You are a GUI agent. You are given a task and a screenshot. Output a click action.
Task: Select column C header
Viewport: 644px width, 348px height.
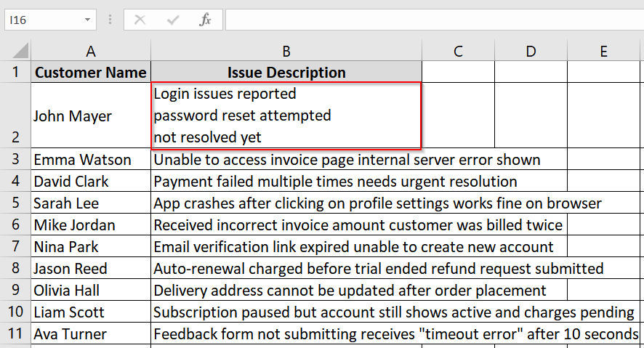pyautogui.click(x=459, y=51)
